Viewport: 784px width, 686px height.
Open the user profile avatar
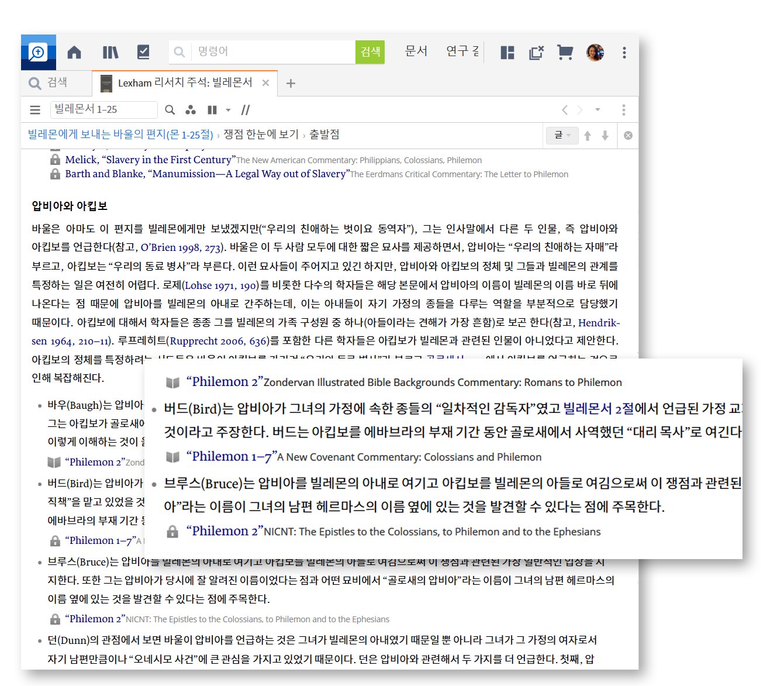(595, 53)
